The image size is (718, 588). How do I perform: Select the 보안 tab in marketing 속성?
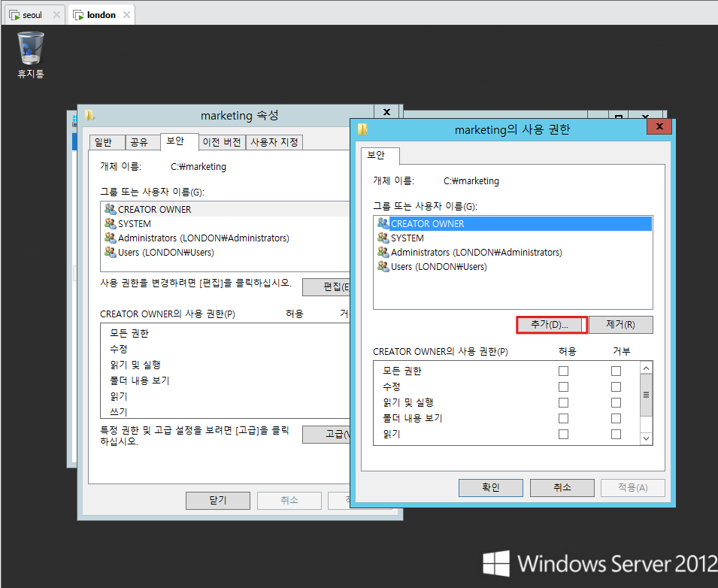(x=179, y=141)
